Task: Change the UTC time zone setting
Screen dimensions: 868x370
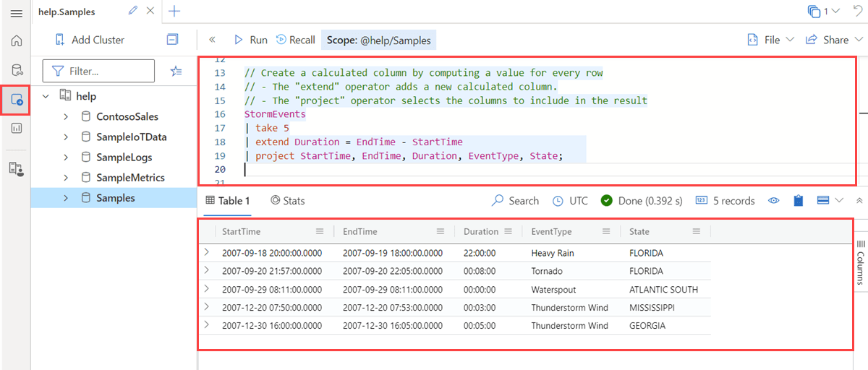Action: tap(571, 201)
